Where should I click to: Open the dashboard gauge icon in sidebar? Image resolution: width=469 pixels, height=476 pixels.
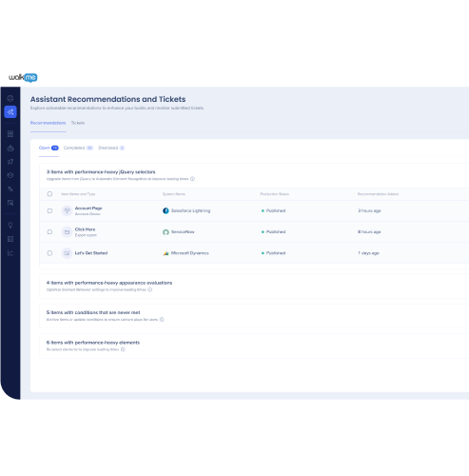pyautogui.click(x=10, y=98)
